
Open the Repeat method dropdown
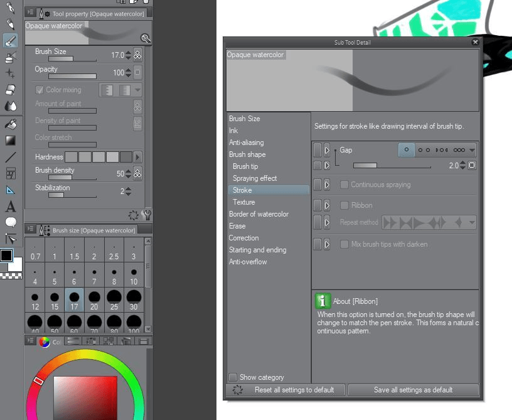click(472, 222)
